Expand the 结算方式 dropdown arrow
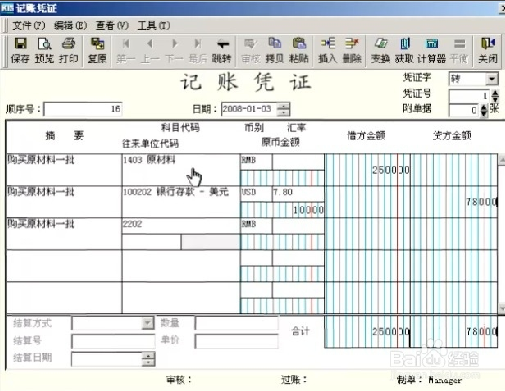This screenshot has height=391, width=505. coord(147,323)
